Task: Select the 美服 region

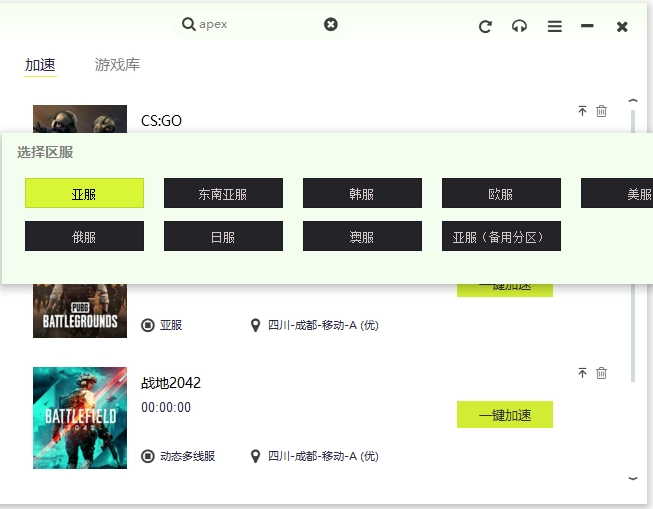Action: click(x=617, y=193)
